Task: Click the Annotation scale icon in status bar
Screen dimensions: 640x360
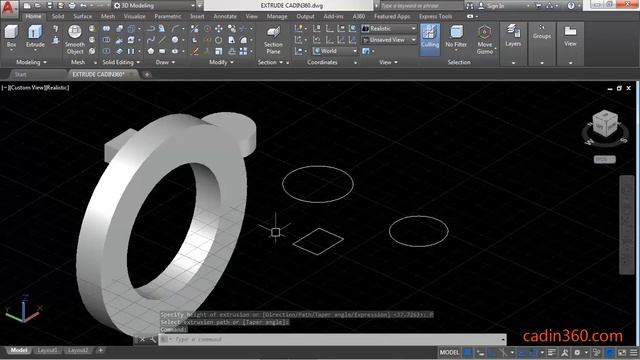Action: click(565, 352)
